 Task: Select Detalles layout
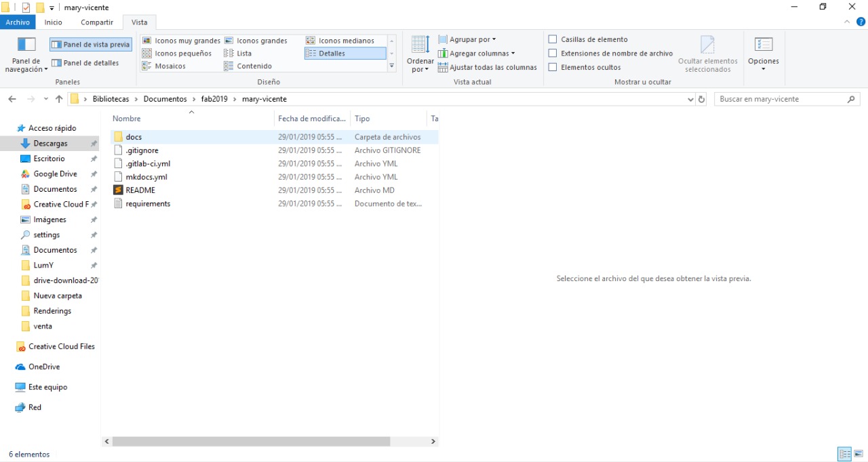click(x=345, y=54)
